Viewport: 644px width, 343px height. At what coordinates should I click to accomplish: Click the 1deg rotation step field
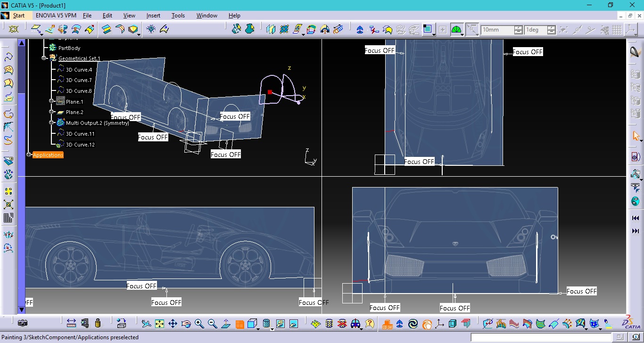tap(536, 30)
